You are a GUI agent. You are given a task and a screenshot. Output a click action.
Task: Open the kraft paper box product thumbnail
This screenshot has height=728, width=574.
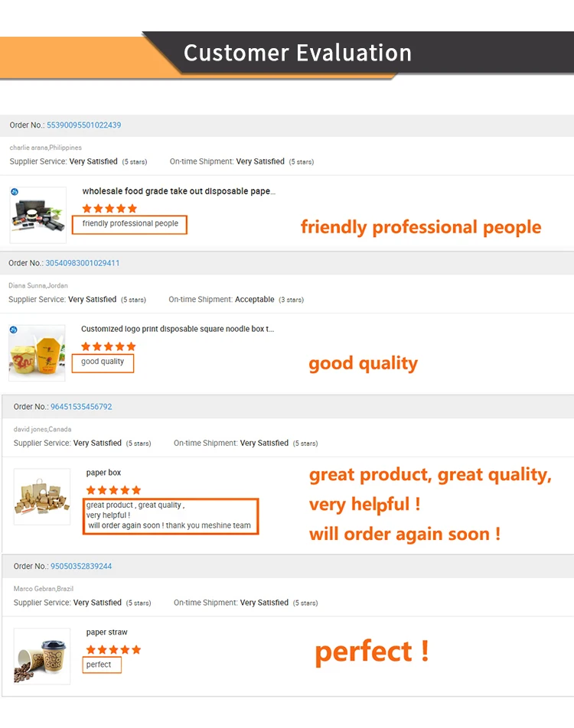pyautogui.click(x=42, y=497)
